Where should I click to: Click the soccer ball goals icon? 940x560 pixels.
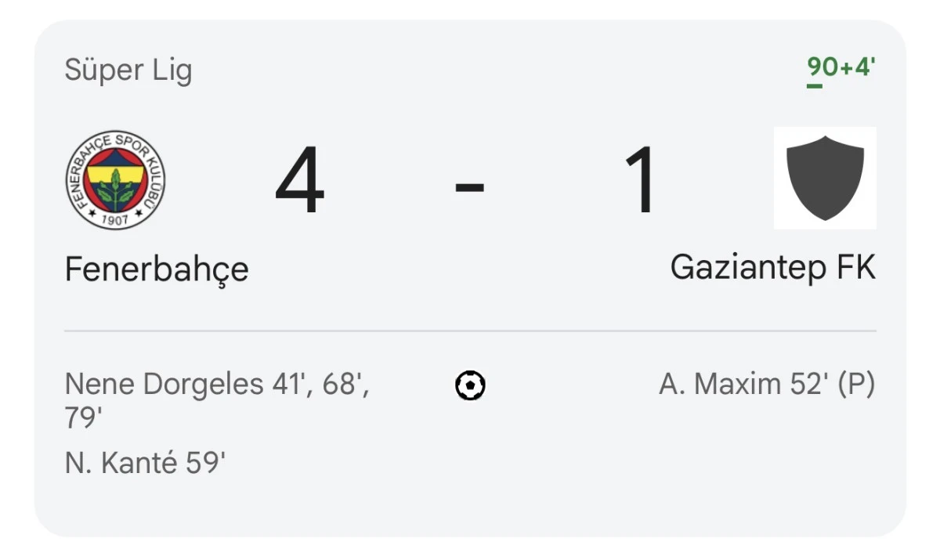[470, 385]
